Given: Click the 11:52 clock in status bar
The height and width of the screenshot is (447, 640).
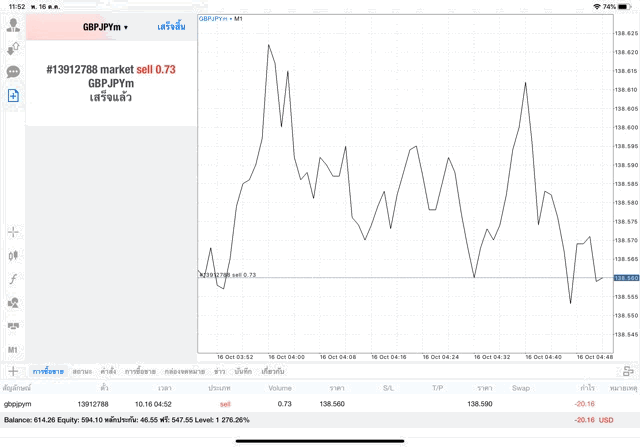Looking at the screenshot, I should (17, 7).
